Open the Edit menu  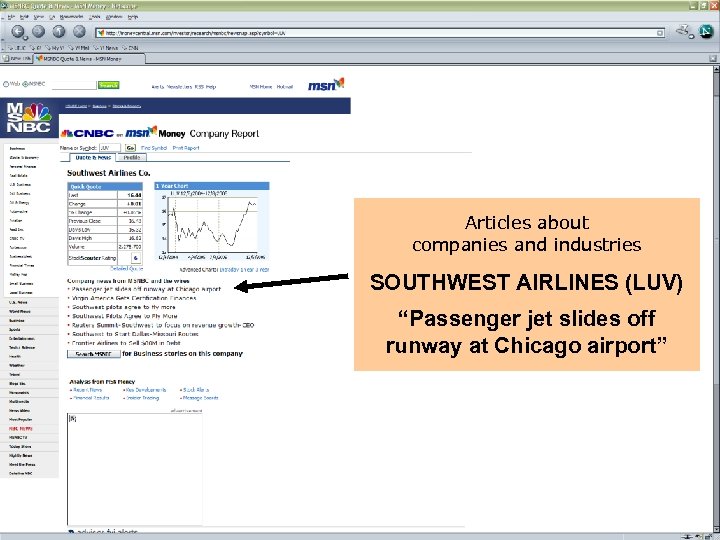pyautogui.click(x=24, y=17)
